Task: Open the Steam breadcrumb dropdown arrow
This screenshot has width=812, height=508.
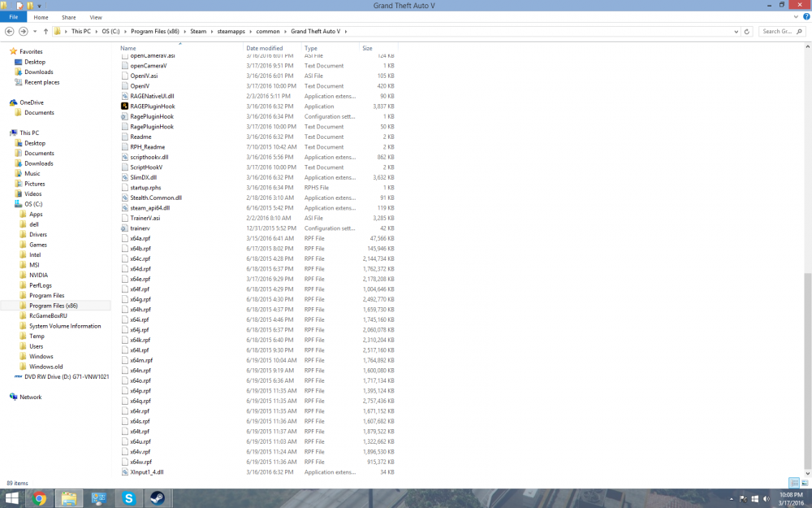Action: pyautogui.click(x=210, y=33)
